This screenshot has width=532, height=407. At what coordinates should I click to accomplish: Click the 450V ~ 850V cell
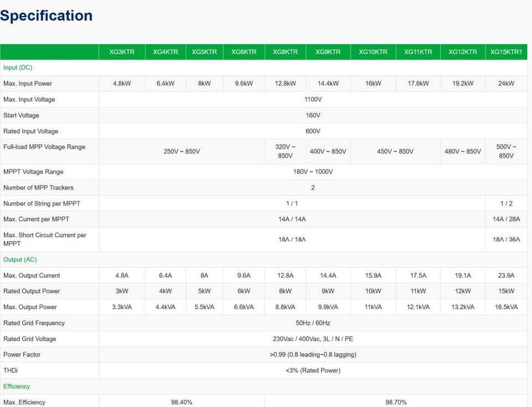(395, 151)
